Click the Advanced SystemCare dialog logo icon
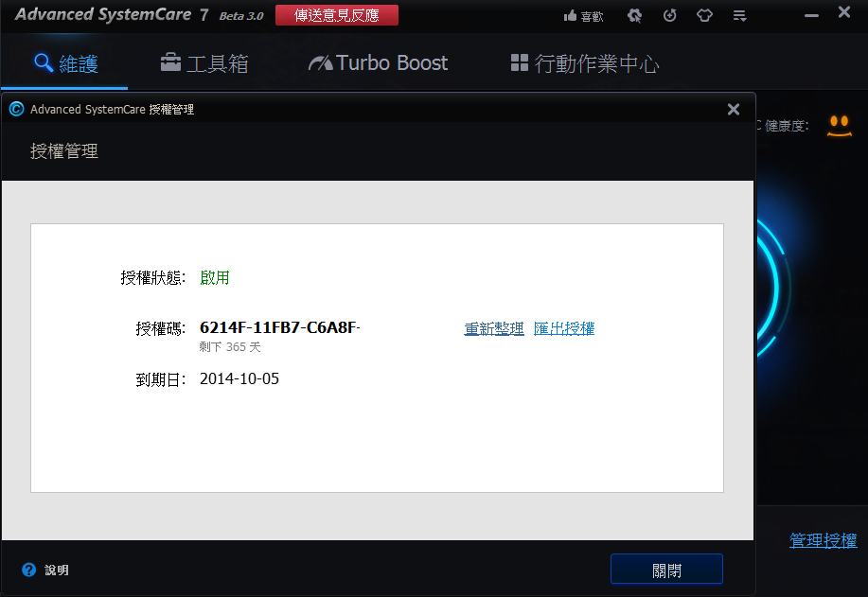Viewport: 868px width, 597px height. (17, 109)
